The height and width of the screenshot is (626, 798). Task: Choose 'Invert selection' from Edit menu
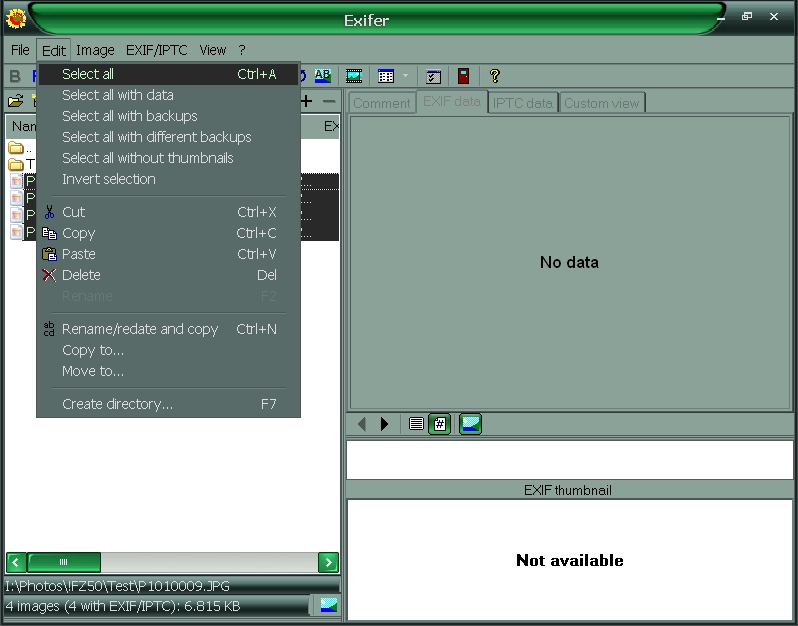(x=108, y=179)
